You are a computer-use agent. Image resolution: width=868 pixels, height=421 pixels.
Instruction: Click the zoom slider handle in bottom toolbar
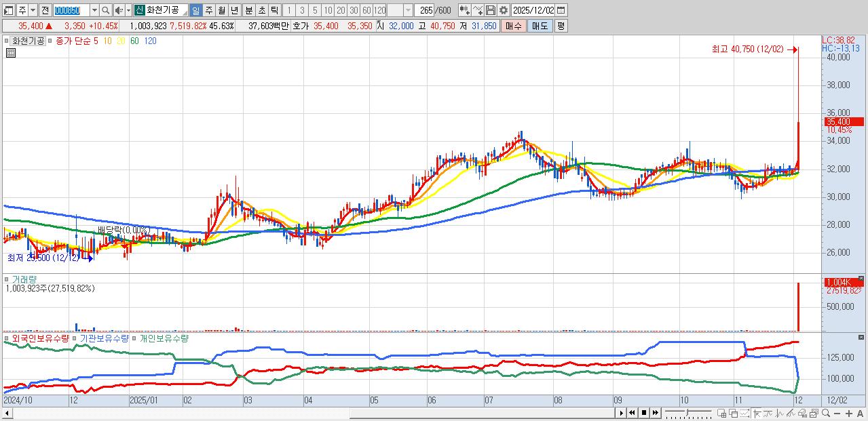687,412
